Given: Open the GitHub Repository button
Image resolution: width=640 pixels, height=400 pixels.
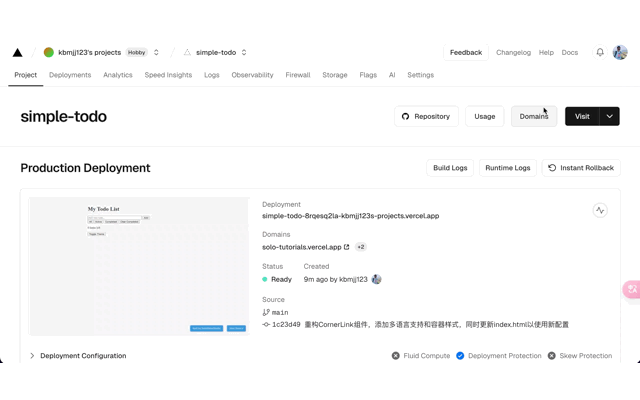Looking at the screenshot, I should point(426,116).
